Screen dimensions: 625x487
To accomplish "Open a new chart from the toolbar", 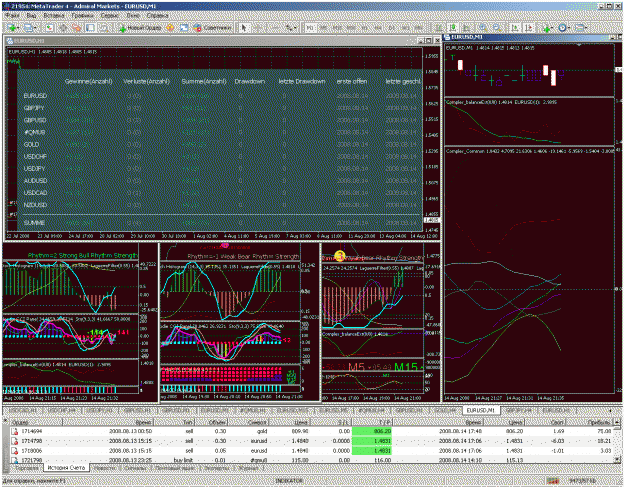I will point(12,28).
